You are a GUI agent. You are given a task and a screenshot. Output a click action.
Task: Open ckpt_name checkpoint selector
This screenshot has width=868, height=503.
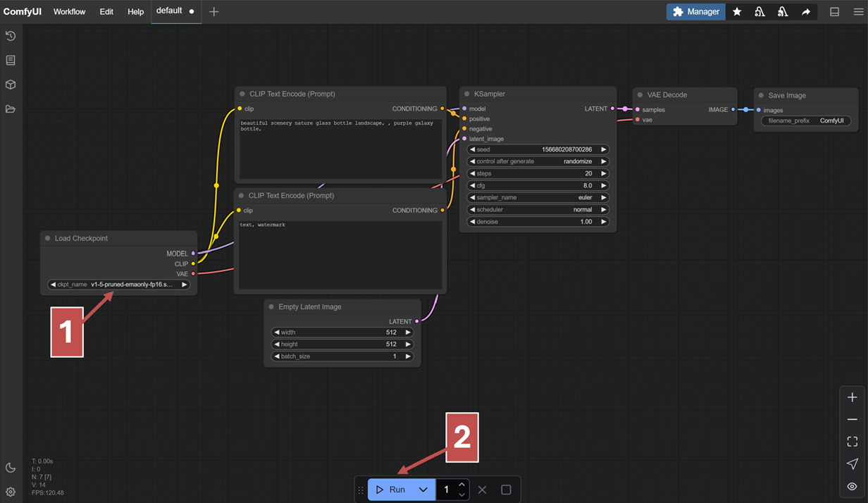click(x=118, y=285)
